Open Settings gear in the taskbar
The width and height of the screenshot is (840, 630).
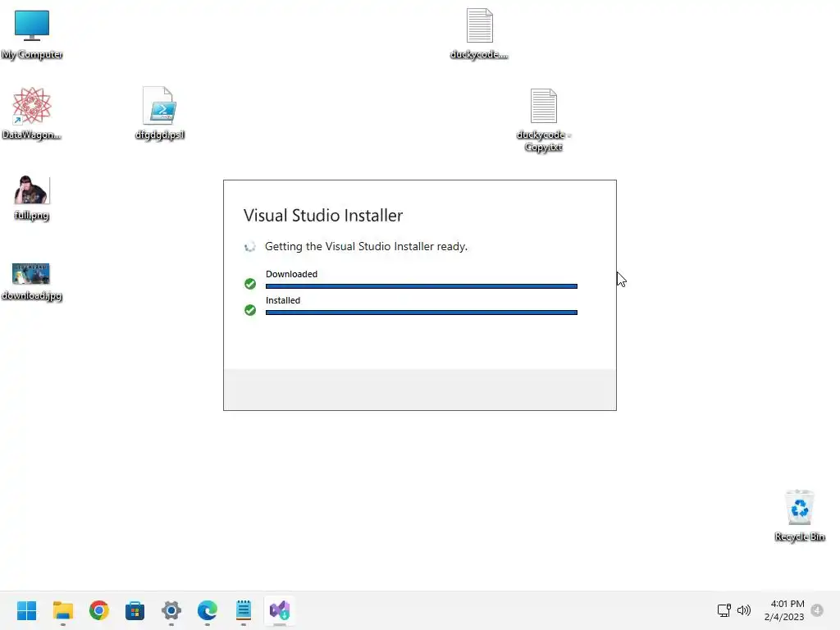[x=171, y=610]
